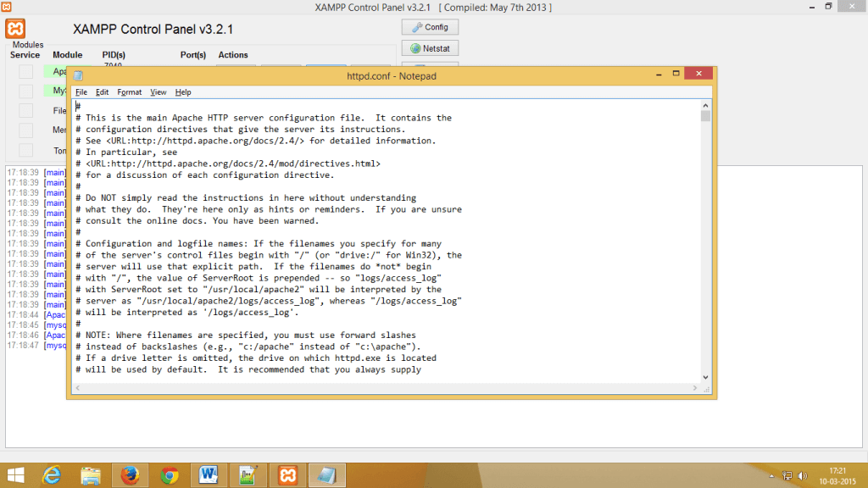The width and height of the screenshot is (868, 488).
Task: Open the Format menu in Notepad
Action: 130,92
